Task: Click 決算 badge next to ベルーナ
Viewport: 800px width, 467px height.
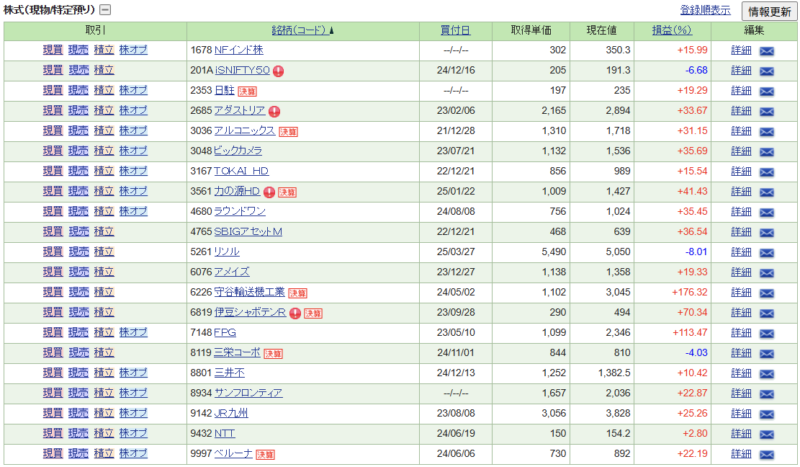Action: 265,455
